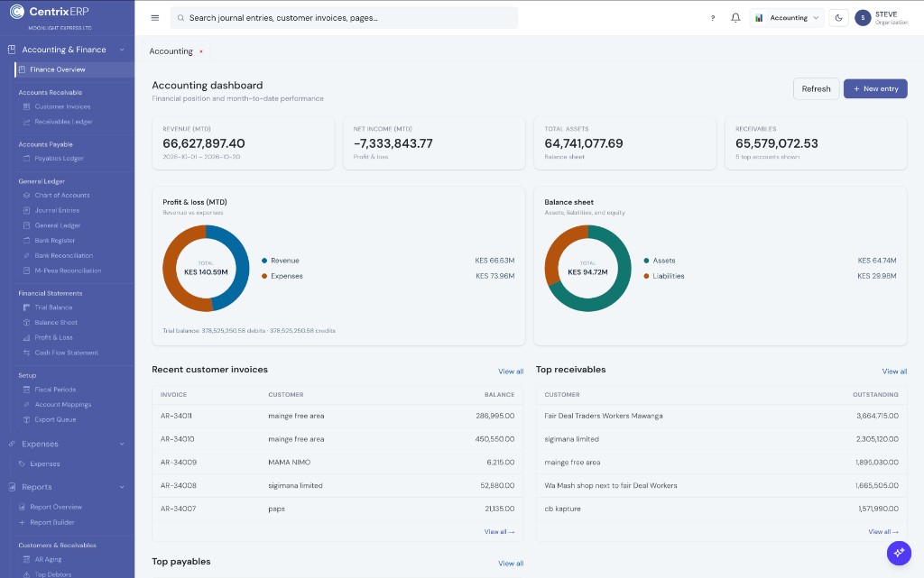This screenshot has width=924, height=578.
Task: Toggle dark mode moon icon
Action: tap(838, 18)
